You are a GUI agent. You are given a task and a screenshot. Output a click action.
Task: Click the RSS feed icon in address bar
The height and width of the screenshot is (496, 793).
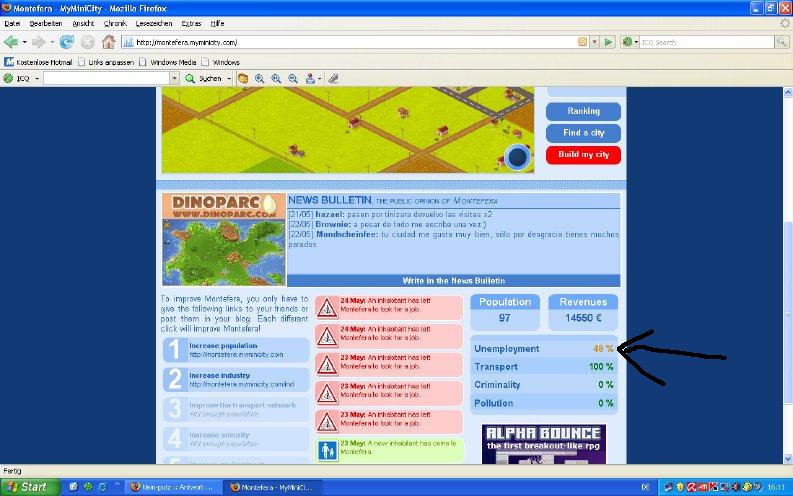point(582,42)
